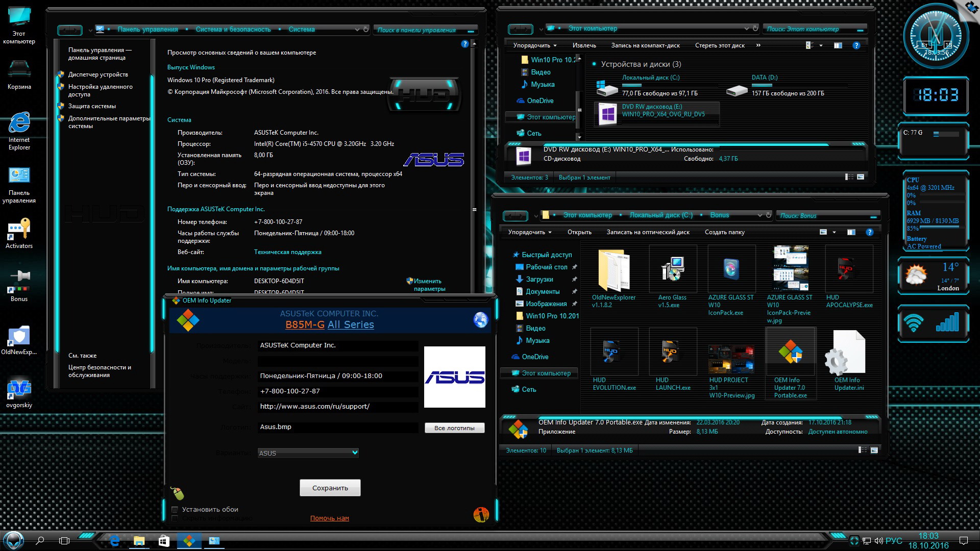
Task: Open Windows Store from the taskbar
Action: (164, 541)
